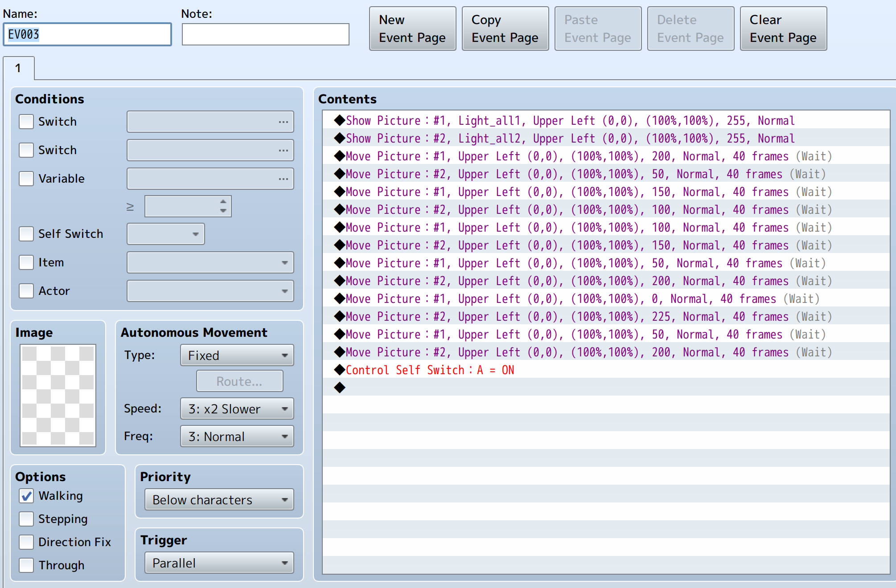This screenshot has height=588, width=896.
Task: Click the New Event Page button
Action: click(x=412, y=29)
